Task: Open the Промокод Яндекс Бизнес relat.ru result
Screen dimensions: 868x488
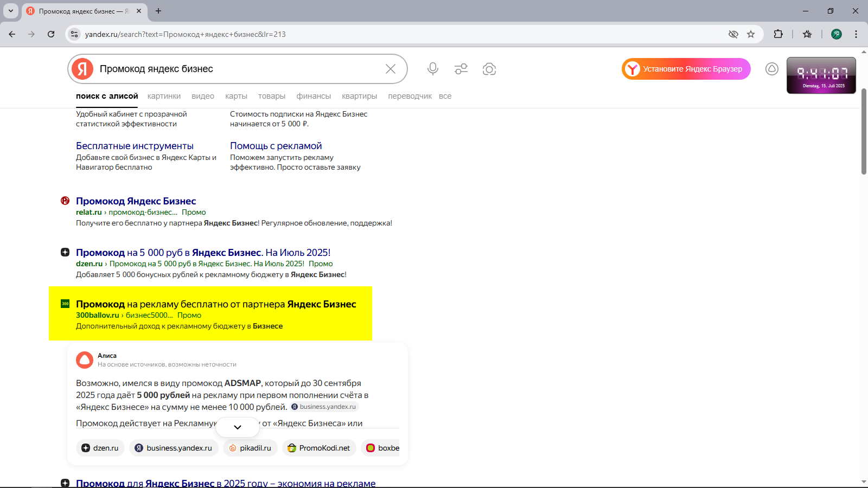Action: pos(136,201)
